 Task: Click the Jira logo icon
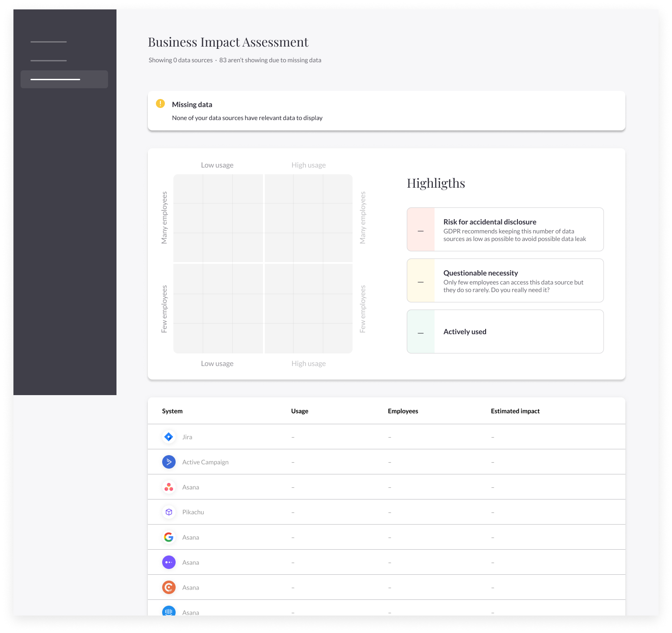169,437
